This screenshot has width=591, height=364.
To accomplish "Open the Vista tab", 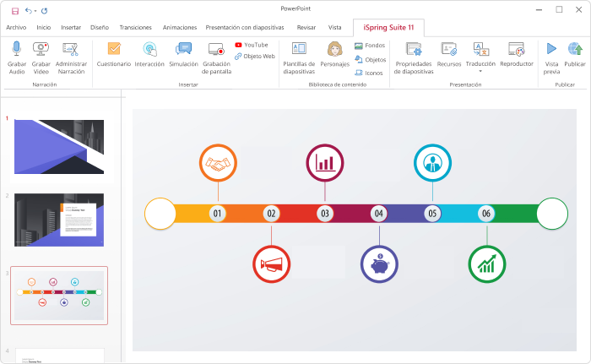I will [334, 28].
